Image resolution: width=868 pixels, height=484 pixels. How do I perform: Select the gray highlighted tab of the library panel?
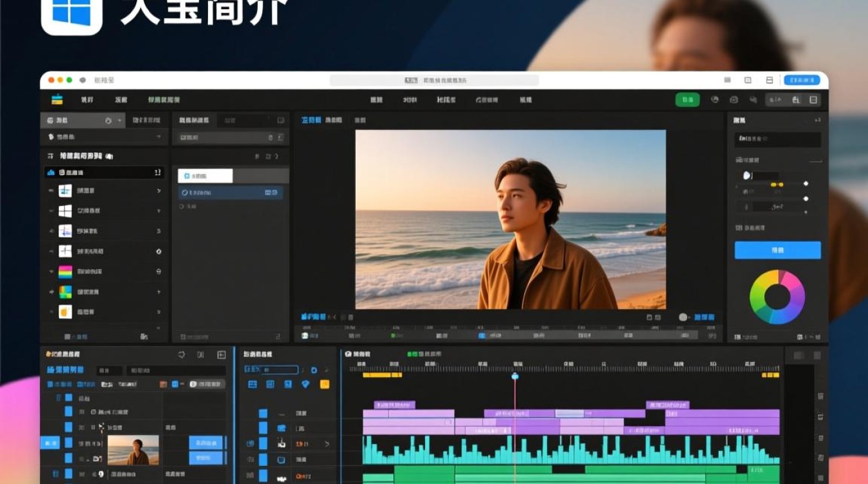click(82, 120)
